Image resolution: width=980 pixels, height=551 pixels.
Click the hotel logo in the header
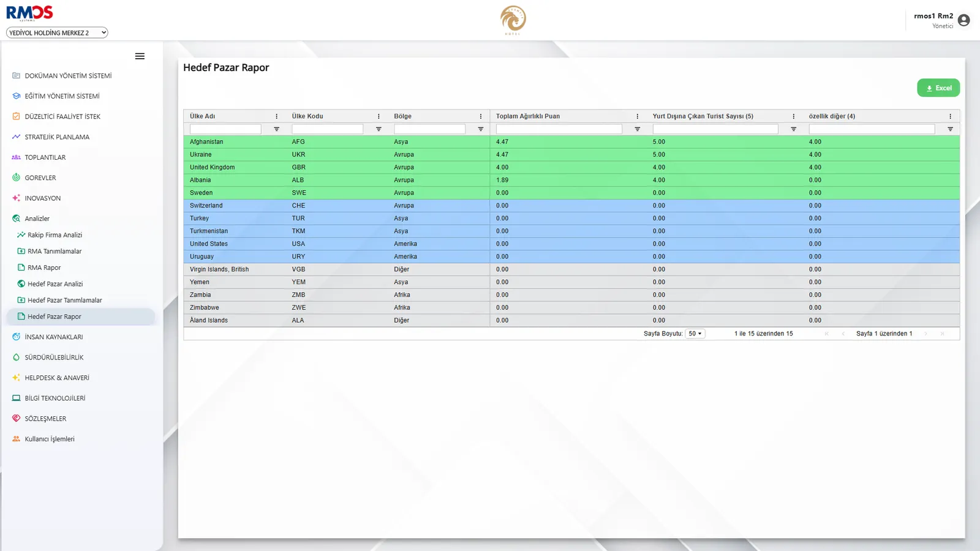click(x=513, y=20)
